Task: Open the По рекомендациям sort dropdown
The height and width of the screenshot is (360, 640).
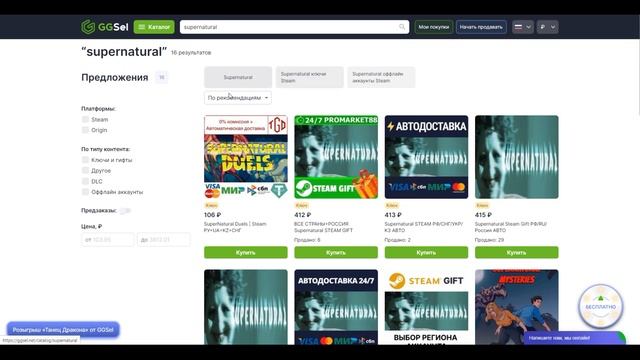Action: pos(238,98)
